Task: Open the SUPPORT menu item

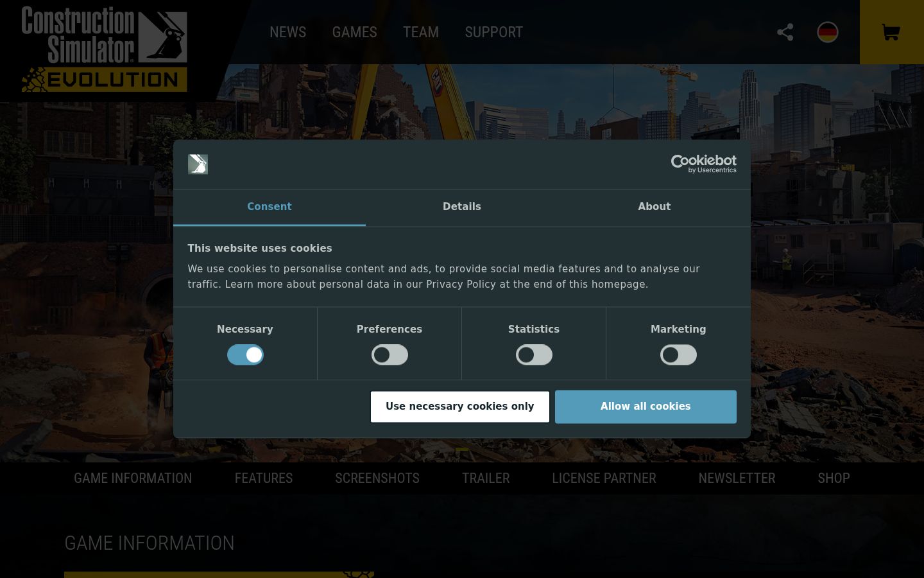Action: coord(494,32)
